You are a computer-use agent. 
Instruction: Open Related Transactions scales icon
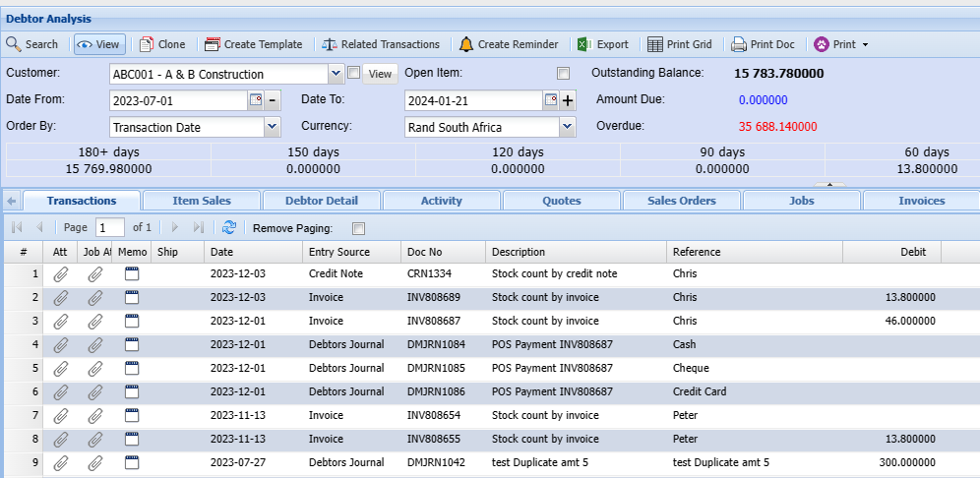[x=328, y=44]
